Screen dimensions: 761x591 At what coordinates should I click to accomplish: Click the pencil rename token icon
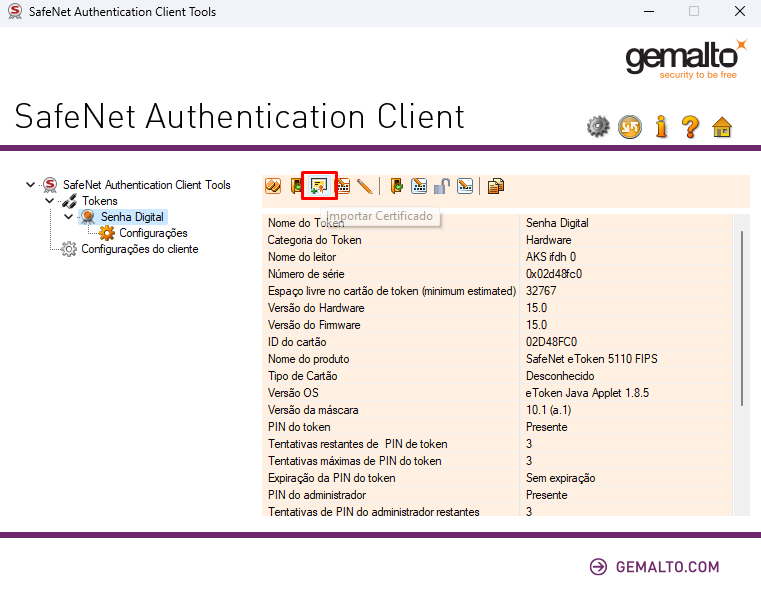(364, 185)
